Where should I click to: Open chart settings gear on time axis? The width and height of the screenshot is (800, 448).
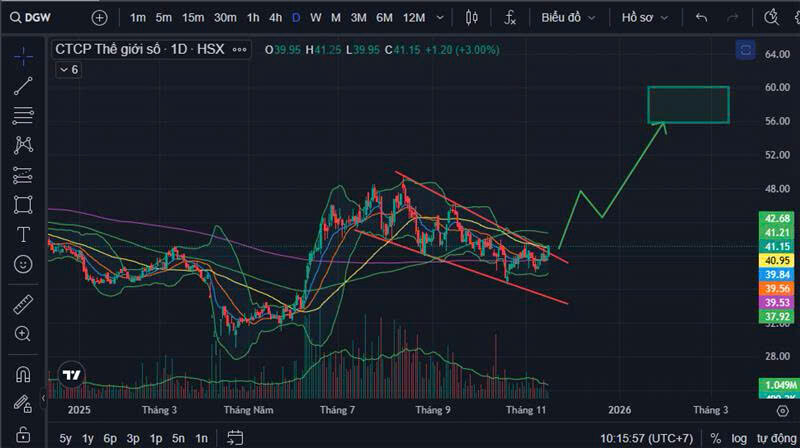783,410
